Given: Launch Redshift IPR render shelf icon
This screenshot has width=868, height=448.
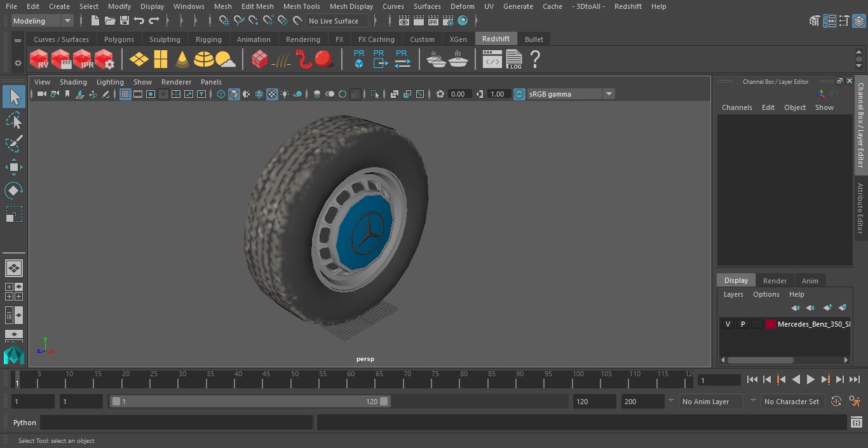Looking at the screenshot, I should (x=83, y=60).
